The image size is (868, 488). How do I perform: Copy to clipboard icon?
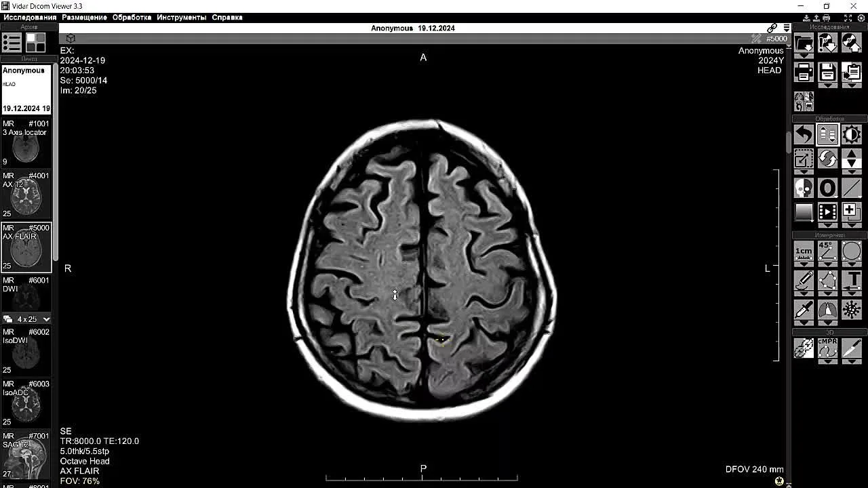pos(851,72)
